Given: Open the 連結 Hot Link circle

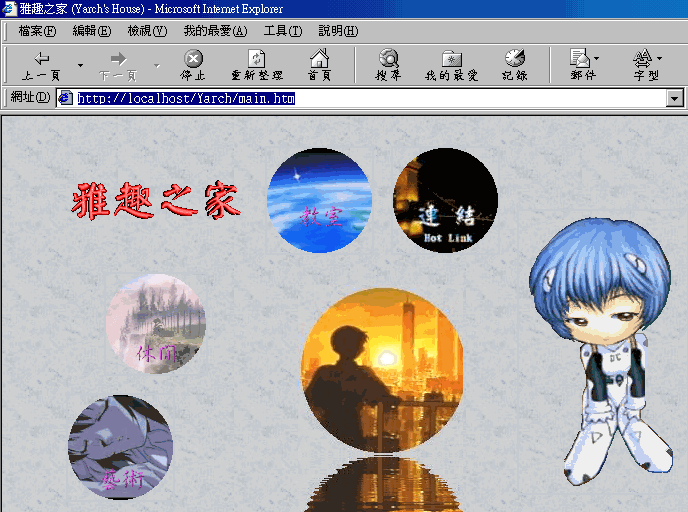Looking at the screenshot, I should click(445, 201).
